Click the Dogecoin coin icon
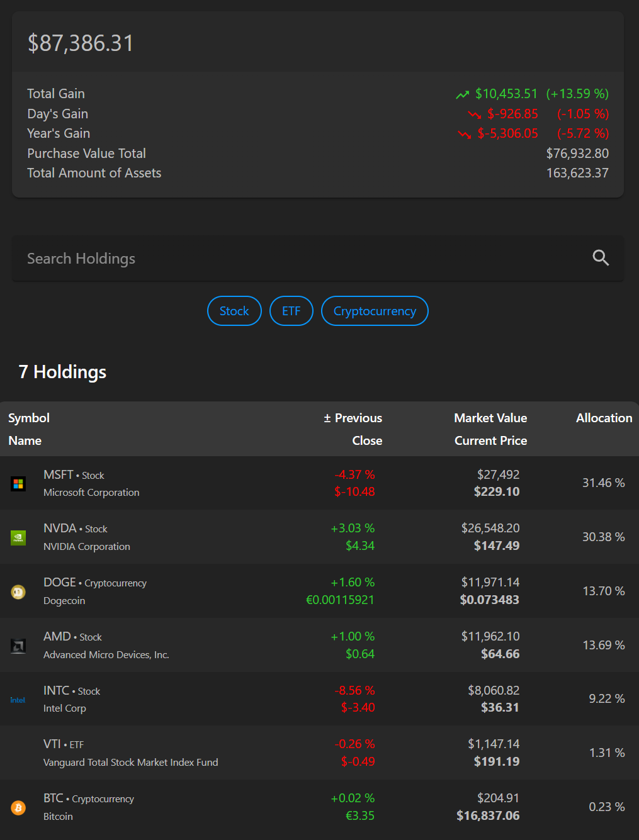Screen dimensions: 639x840 [x=18, y=592]
